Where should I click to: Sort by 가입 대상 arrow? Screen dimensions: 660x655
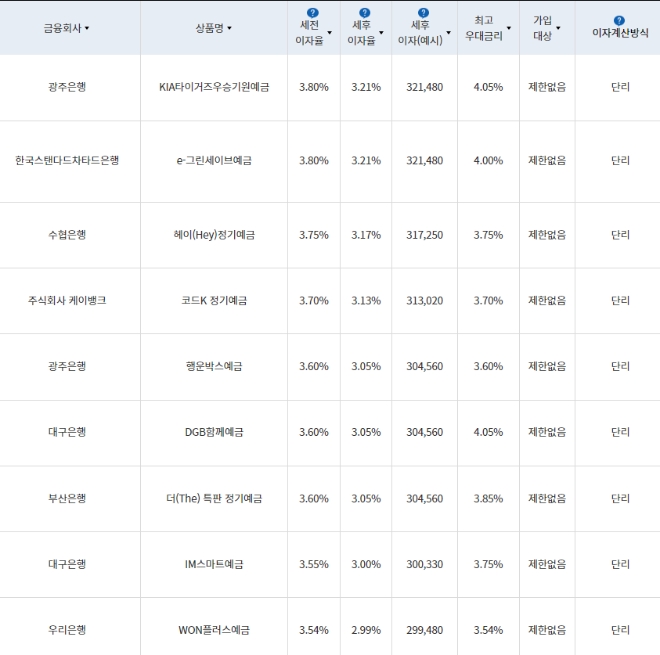pos(559,28)
